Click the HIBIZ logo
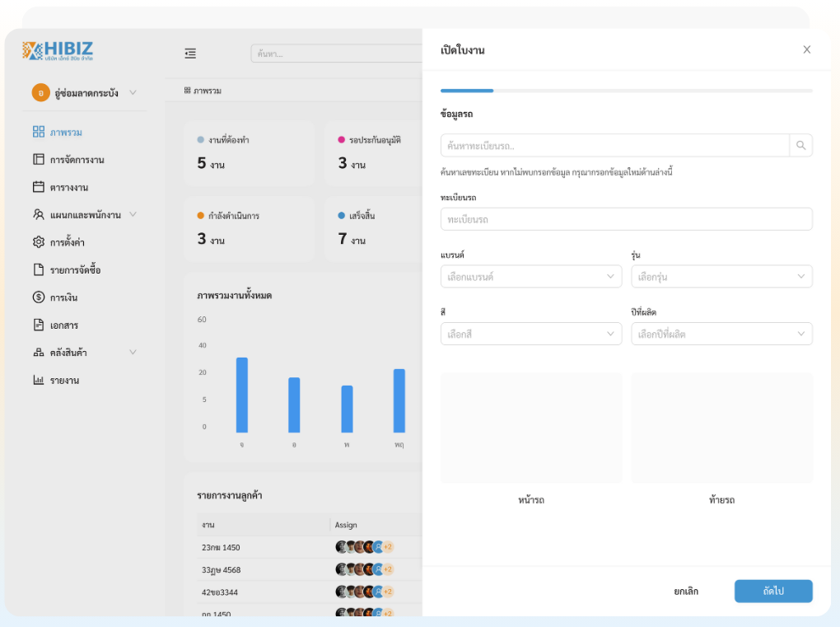840x627 pixels. pyautogui.click(x=58, y=51)
